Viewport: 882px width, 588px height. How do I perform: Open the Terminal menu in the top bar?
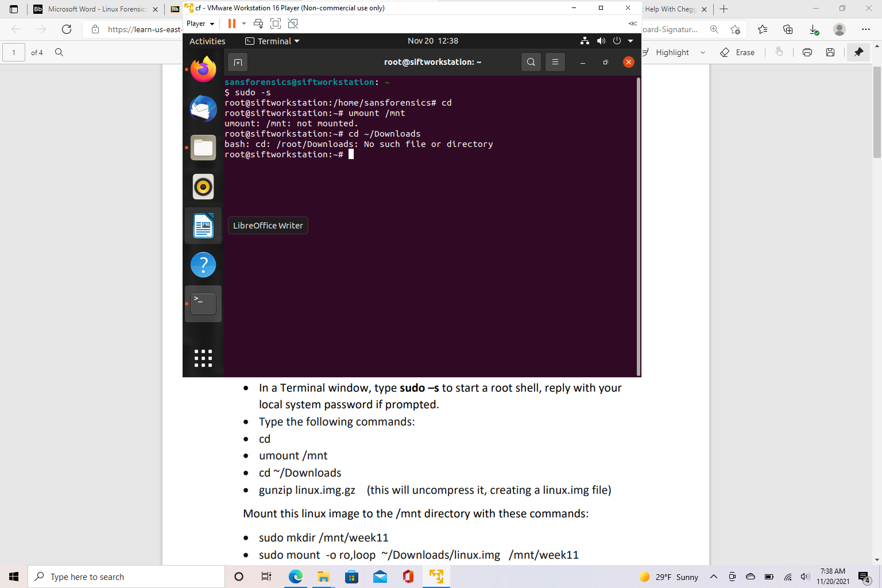coord(272,41)
